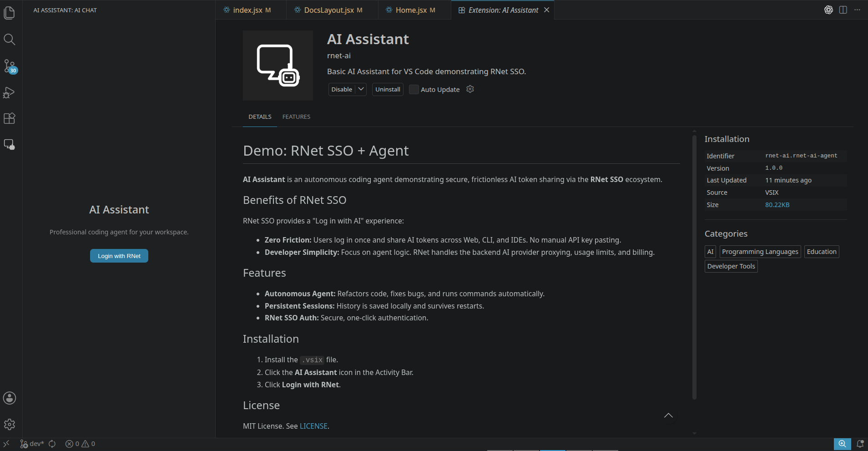Click the zoom icon in status bar
Screen dimensions: 868x451
[843, 444]
